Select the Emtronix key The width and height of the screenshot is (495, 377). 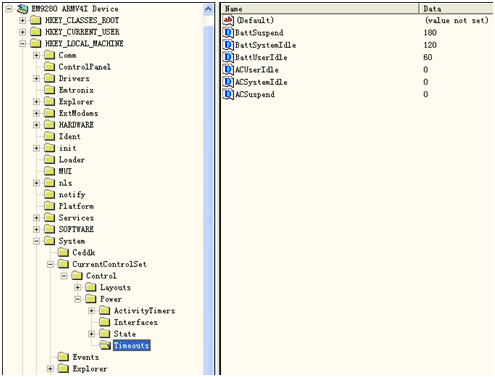[x=76, y=90]
